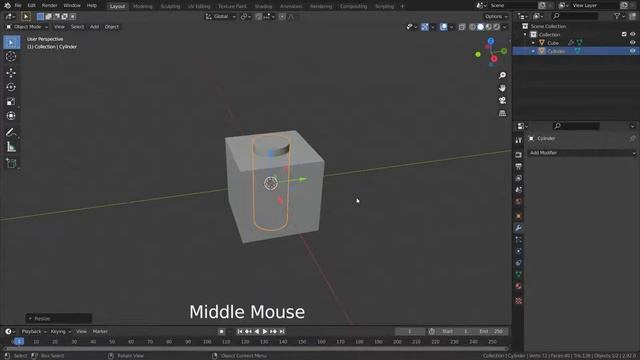Click the Marker menu in timeline
This screenshot has height=360, width=640.
pos(100,331)
